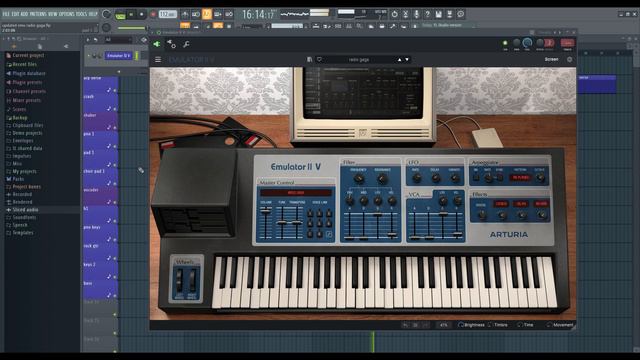Click the transport stop button
This screenshot has width=640, height=360.
pos(141,15)
